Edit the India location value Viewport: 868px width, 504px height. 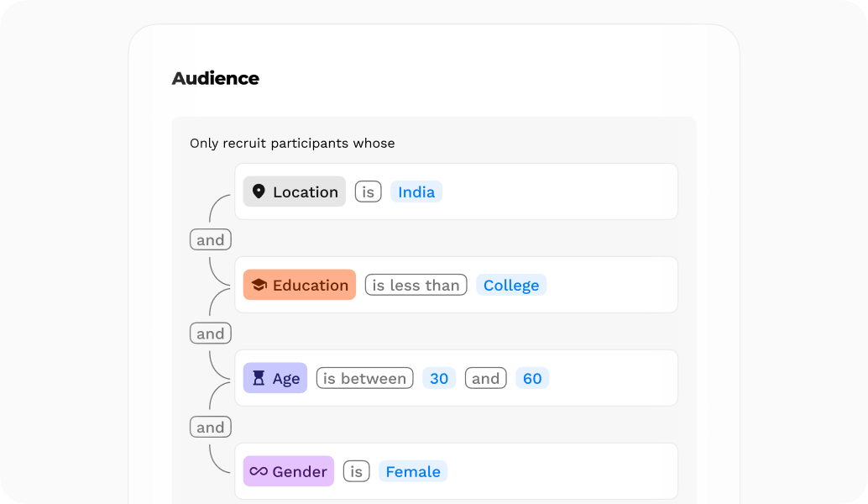click(416, 192)
